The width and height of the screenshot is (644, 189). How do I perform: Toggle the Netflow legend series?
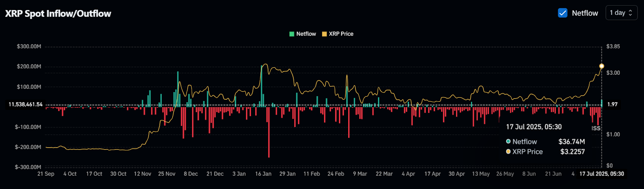click(303, 34)
